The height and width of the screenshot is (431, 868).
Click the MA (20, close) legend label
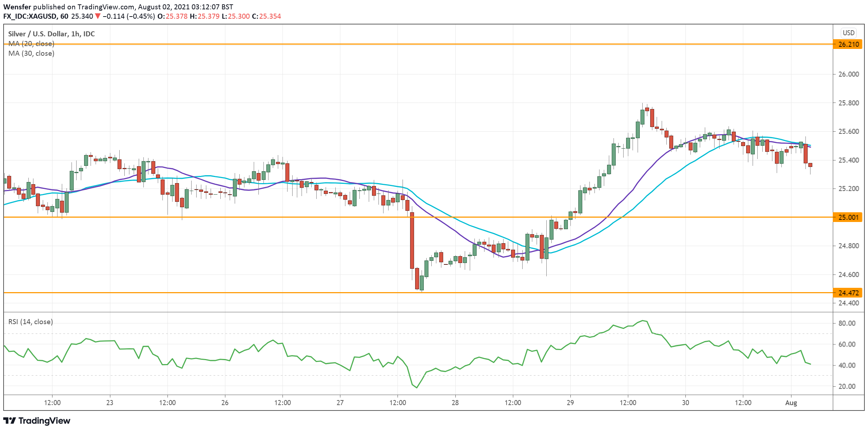pyautogui.click(x=31, y=44)
